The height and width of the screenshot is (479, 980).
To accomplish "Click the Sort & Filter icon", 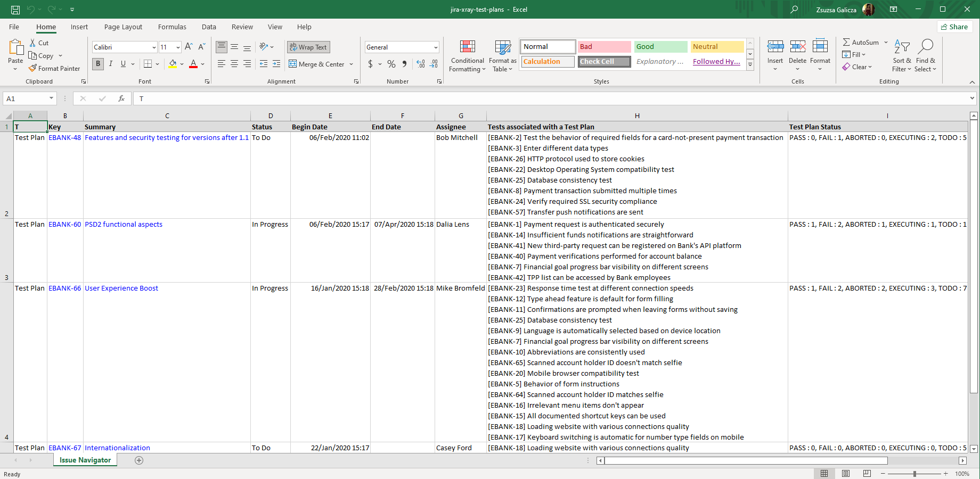I will point(902,47).
